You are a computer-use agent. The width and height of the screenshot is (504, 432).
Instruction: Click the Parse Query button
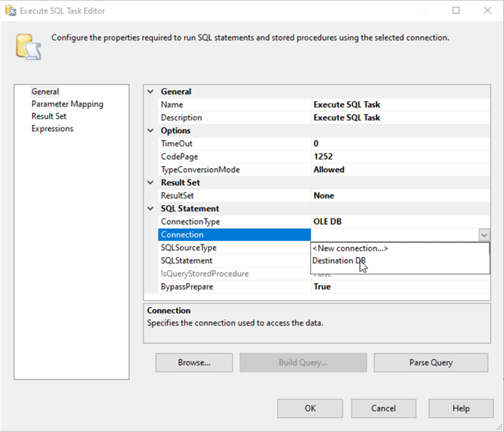tap(430, 363)
